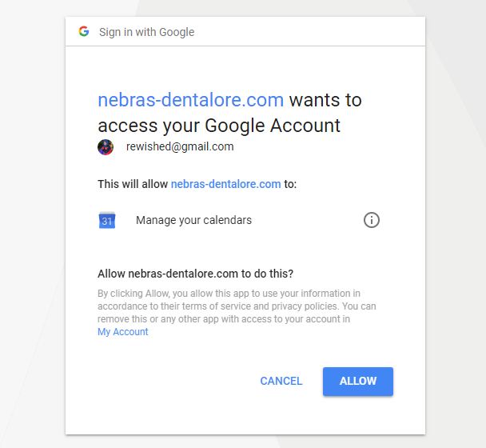
Task: Click the "Manage your calendars" permission text
Action: pos(193,220)
